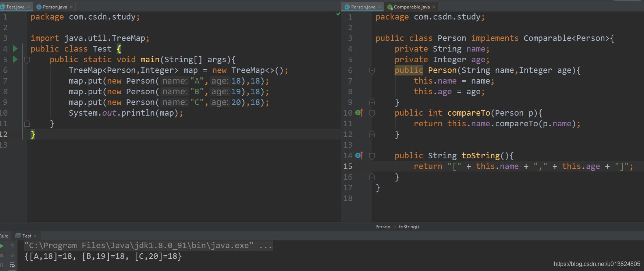This screenshot has width=644, height=271.
Task: Click map.put line with name "A"
Action: (x=169, y=81)
